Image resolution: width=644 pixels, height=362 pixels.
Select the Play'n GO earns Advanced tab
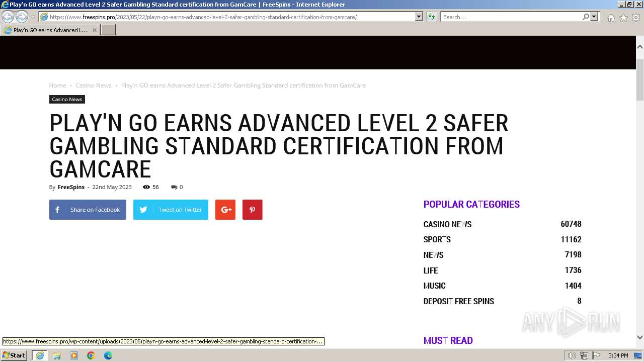[50, 30]
